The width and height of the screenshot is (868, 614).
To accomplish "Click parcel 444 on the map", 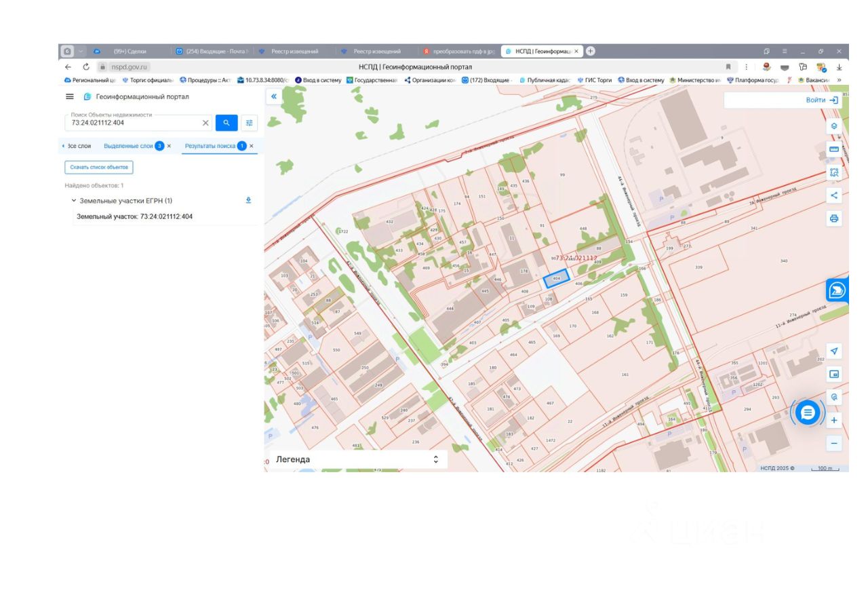I will pos(450,308).
